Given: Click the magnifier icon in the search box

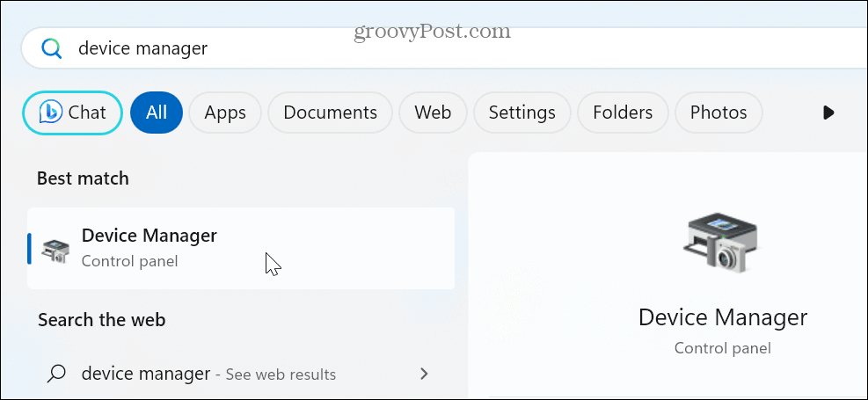Looking at the screenshot, I should [54, 48].
